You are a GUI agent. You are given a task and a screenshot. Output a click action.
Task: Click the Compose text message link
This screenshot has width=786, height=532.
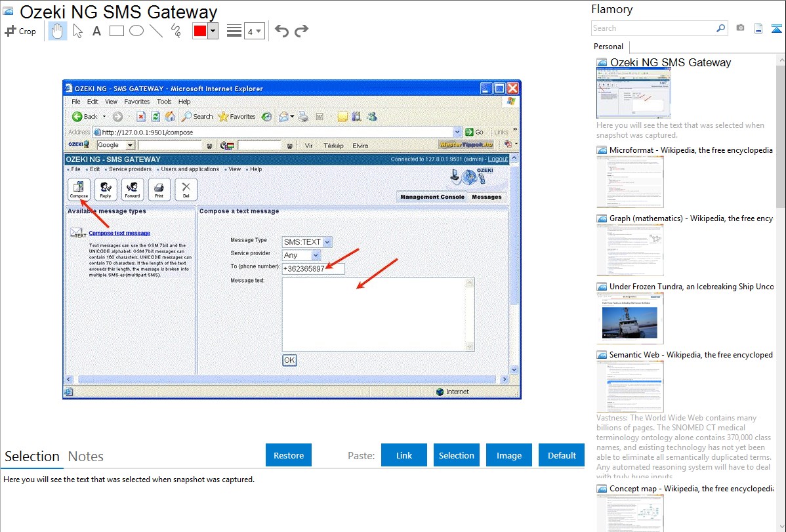pyautogui.click(x=119, y=233)
